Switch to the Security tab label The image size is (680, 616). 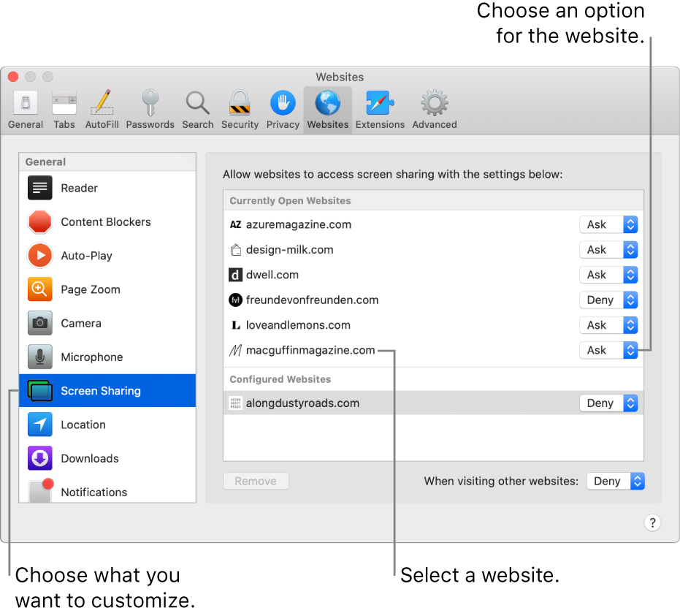click(240, 124)
